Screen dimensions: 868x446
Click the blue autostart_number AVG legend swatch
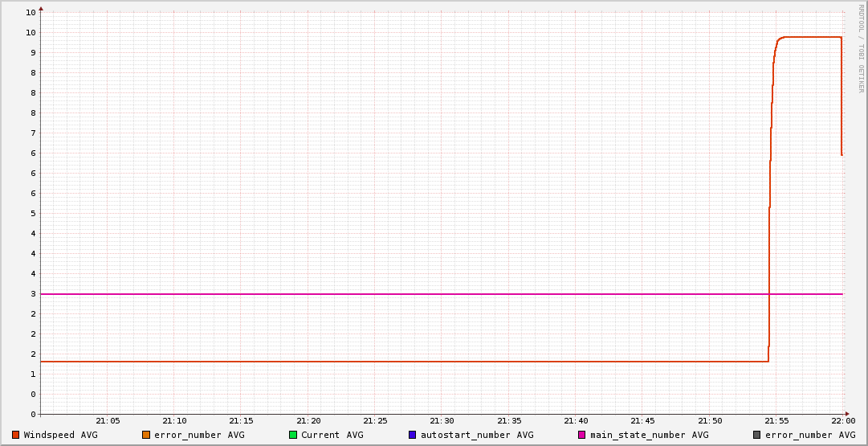[x=413, y=435]
